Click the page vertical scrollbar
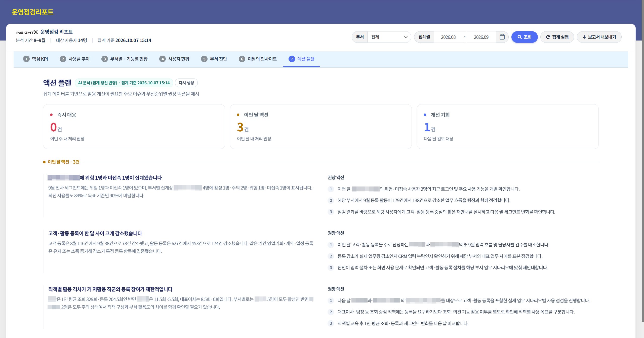Screen dimensions: 644x338 pos(642,161)
